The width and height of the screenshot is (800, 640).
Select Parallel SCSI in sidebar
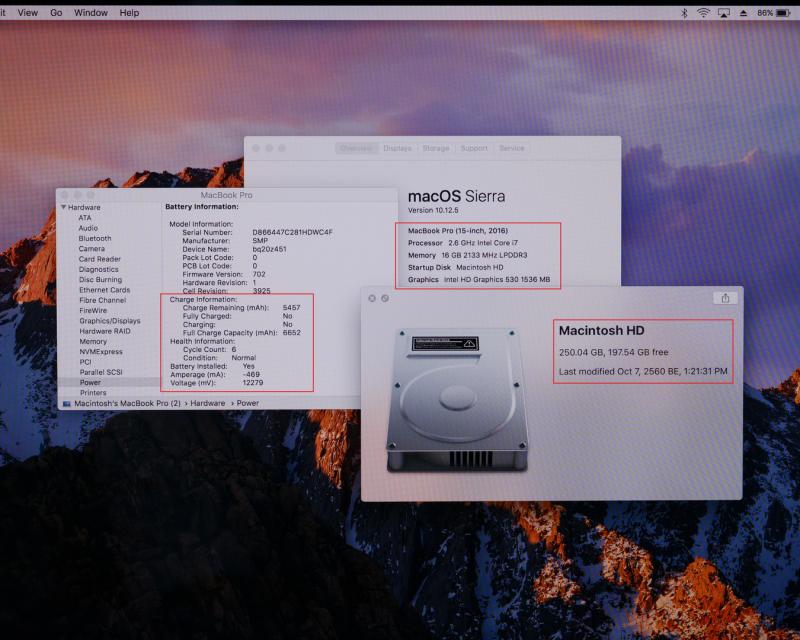pyautogui.click(x=101, y=372)
